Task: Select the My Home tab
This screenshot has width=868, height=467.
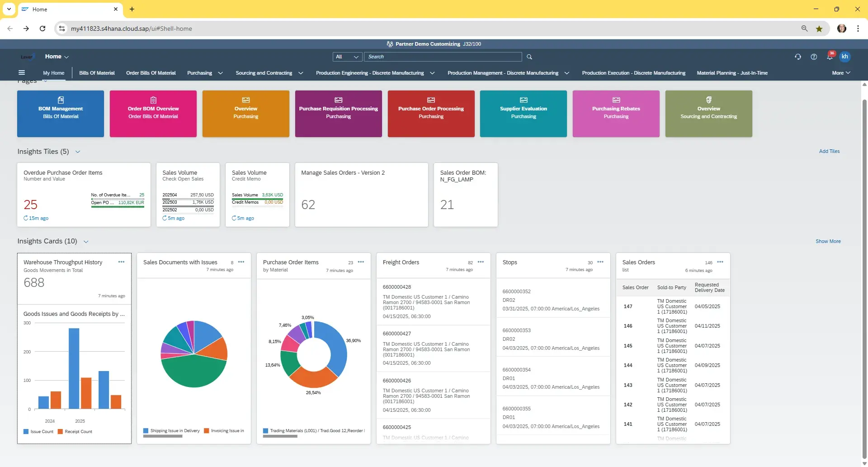Action: point(54,73)
